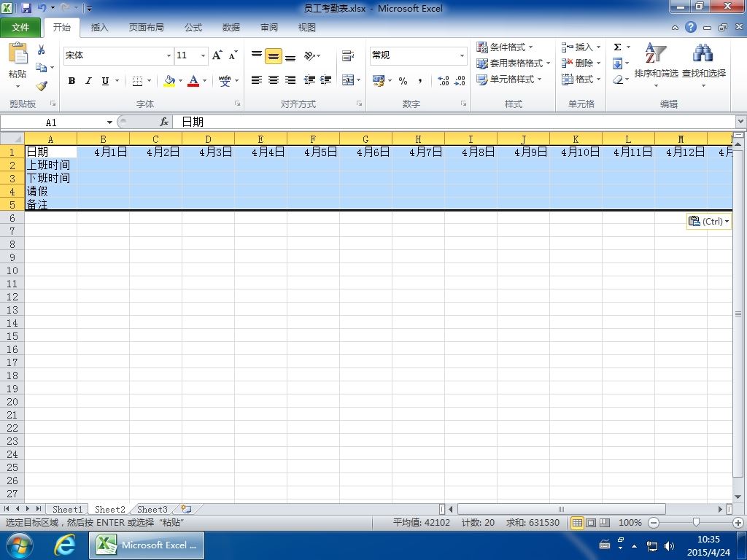Image resolution: width=747 pixels, height=560 pixels.
Task: Click the Undo arrow icon
Action: click(42, 8)
